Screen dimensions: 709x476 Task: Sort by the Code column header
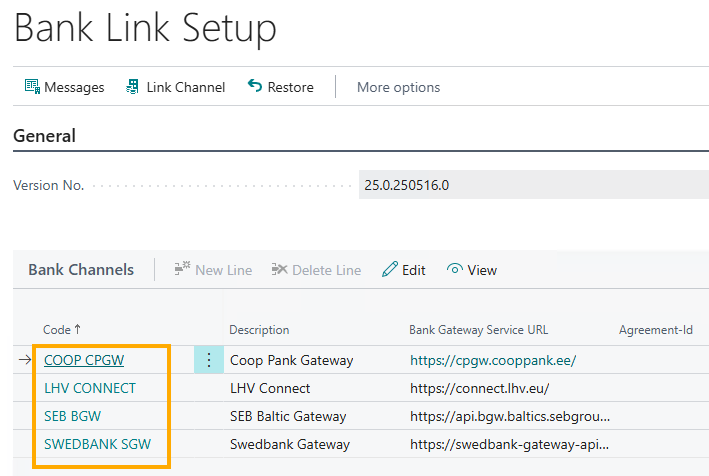click(x=62, y=330)
